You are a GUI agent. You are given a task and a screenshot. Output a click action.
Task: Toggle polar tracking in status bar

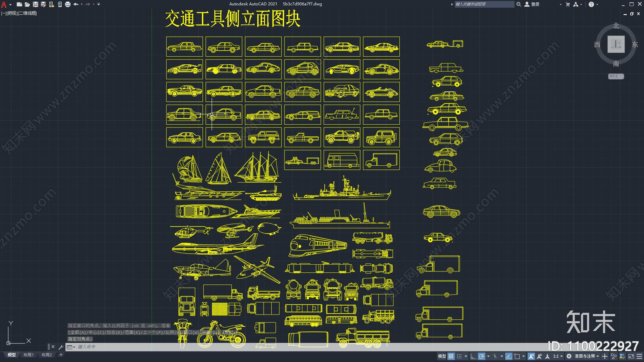click(481, 356)
